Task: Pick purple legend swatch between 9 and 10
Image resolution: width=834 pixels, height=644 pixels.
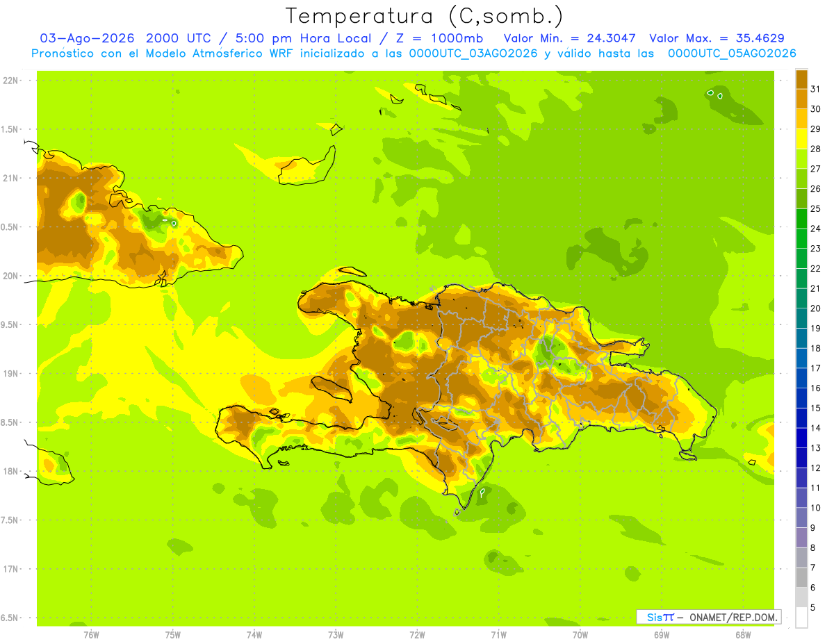Action: point(801,518)
